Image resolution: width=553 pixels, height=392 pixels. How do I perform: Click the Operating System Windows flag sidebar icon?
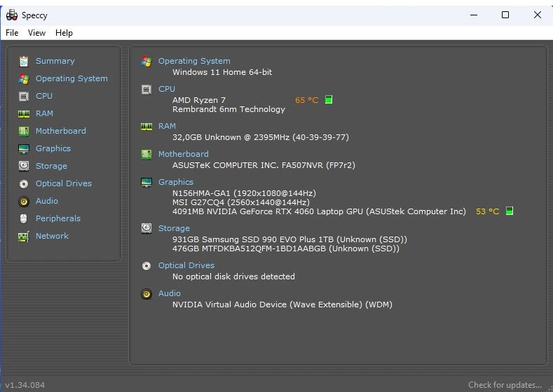[x=24, y=79]
